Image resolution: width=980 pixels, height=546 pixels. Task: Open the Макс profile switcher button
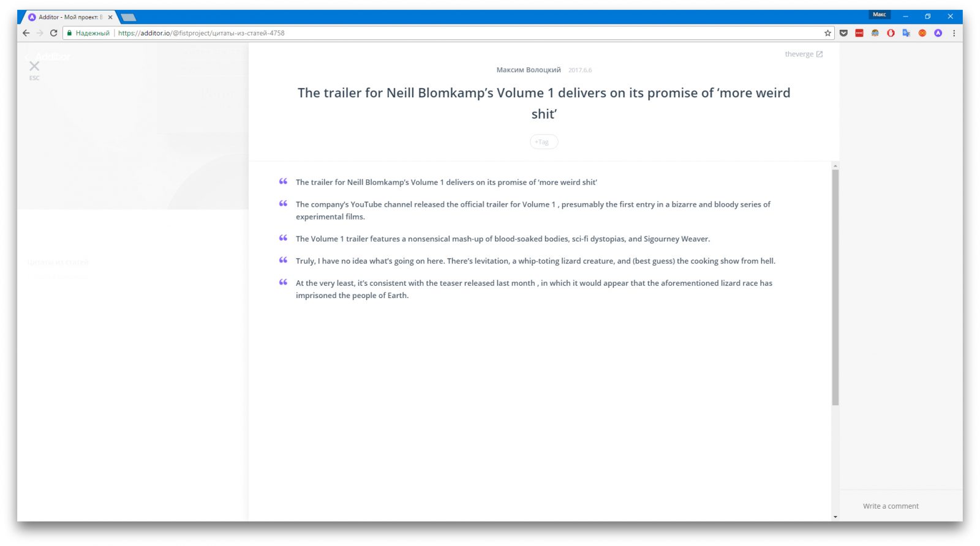[879, 15]
